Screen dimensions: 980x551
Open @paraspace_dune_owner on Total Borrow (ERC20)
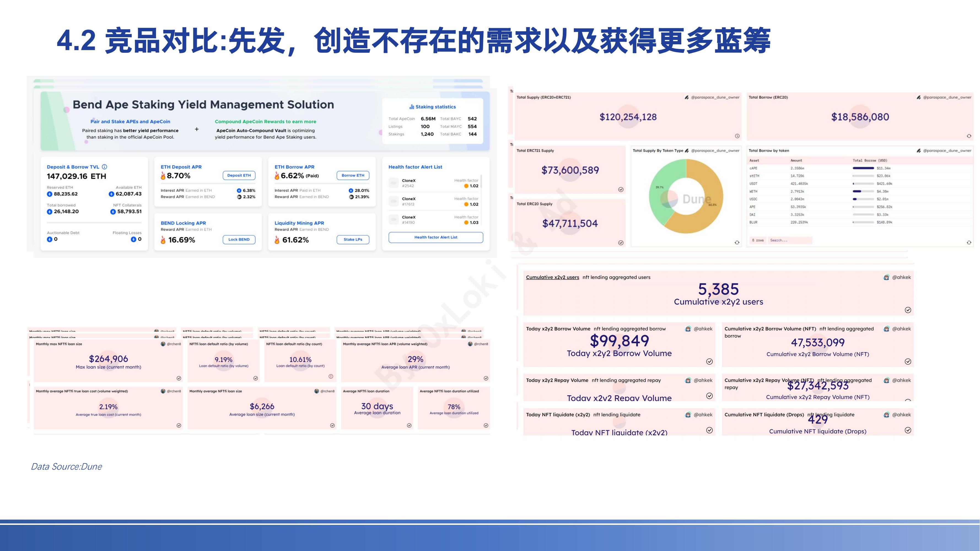tap(944, 97)
